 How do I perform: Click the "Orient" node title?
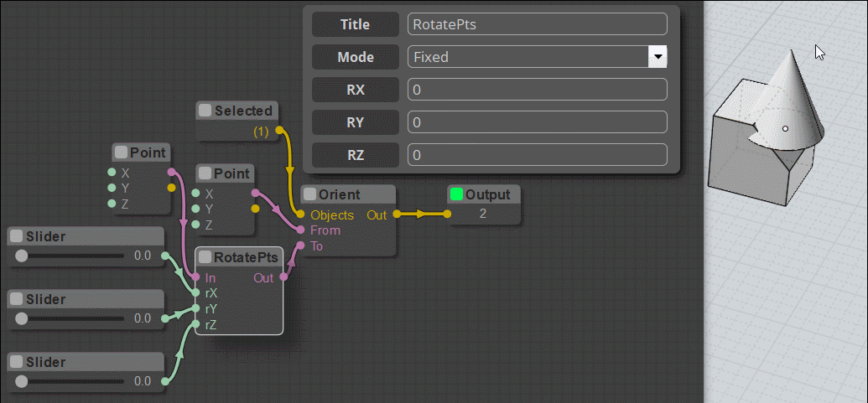[340, 194]
